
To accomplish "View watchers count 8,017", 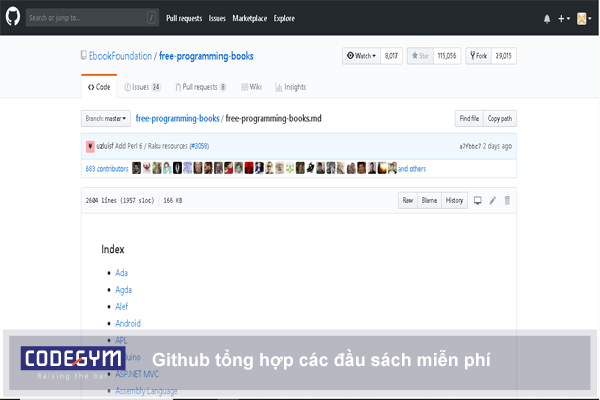I will coord(391,56).
